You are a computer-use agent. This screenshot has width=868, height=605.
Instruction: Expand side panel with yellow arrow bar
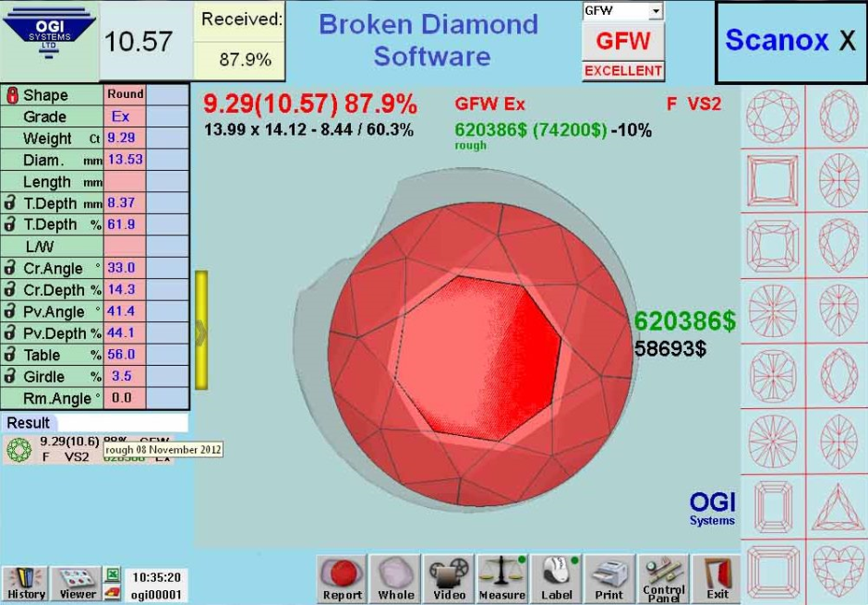pos(200,331)
